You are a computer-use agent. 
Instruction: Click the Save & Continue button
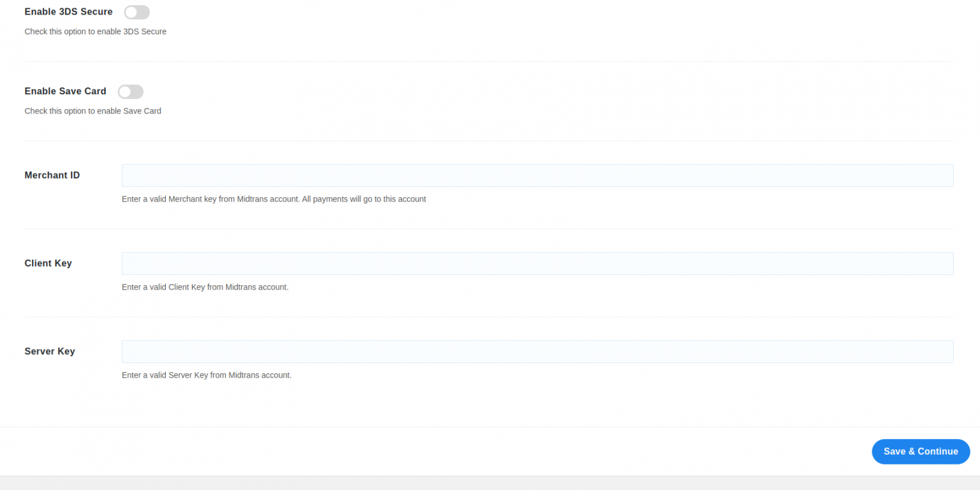click(921, 451)
